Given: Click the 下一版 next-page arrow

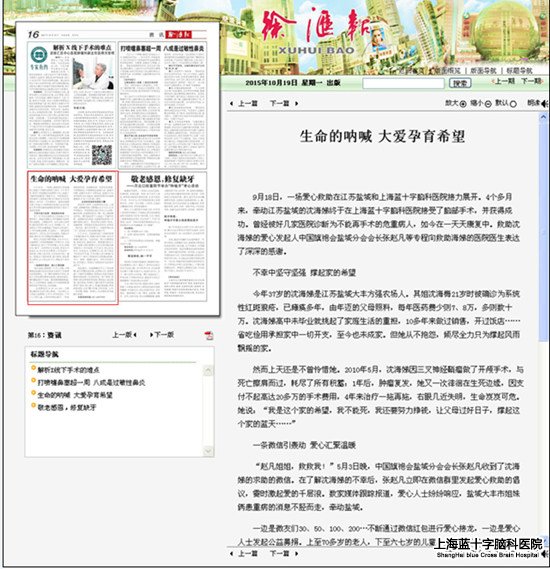Looking at the screenshot, I should pos(151,335).
